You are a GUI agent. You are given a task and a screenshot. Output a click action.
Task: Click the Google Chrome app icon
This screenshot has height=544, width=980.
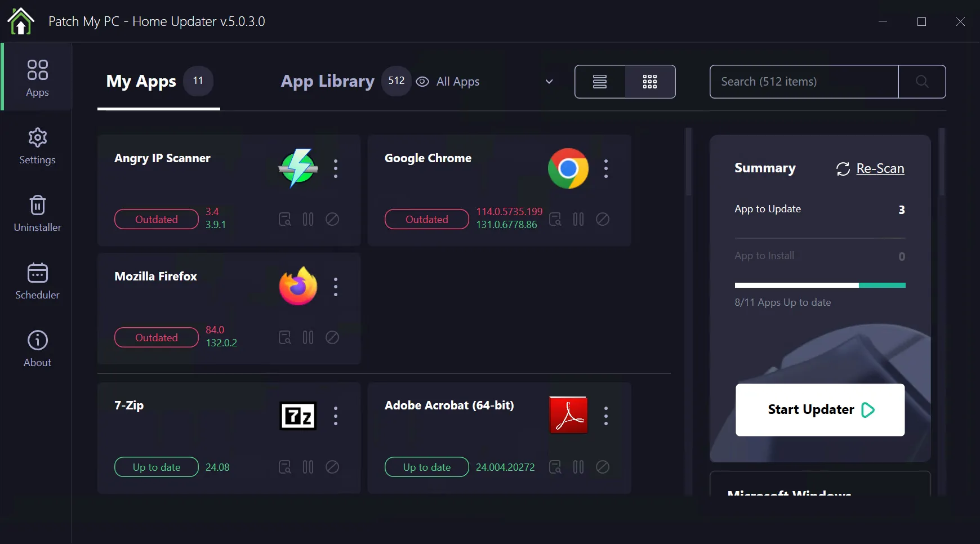click(x=568, y=168)
